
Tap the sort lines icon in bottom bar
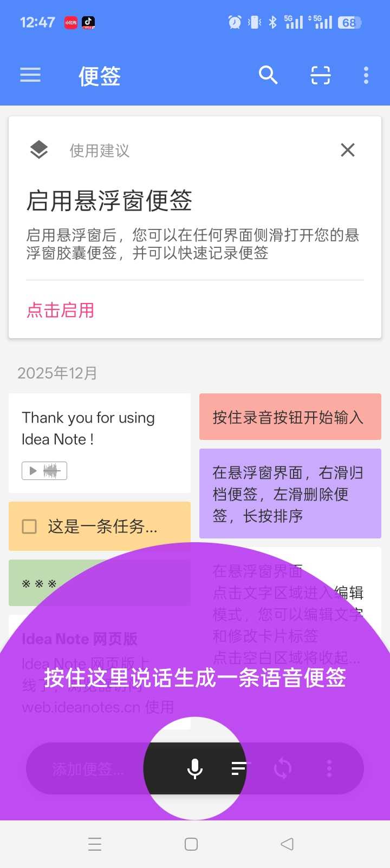(238, 768)
